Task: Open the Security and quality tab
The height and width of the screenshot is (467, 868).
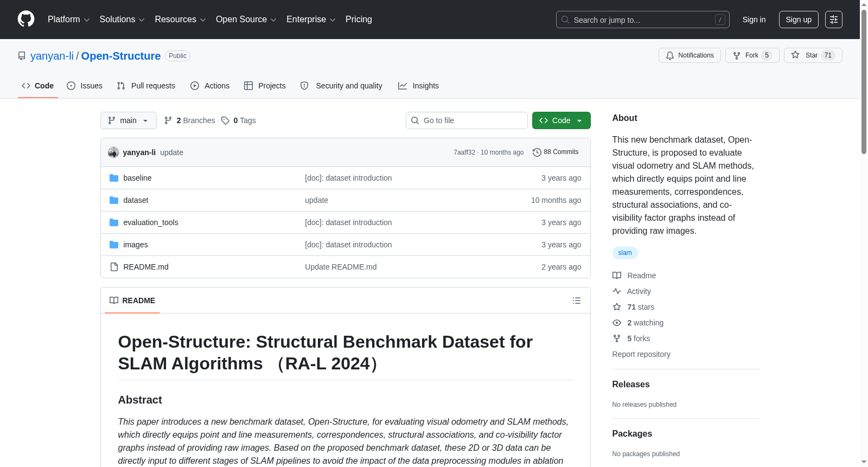Action: (x=341, y=86)
